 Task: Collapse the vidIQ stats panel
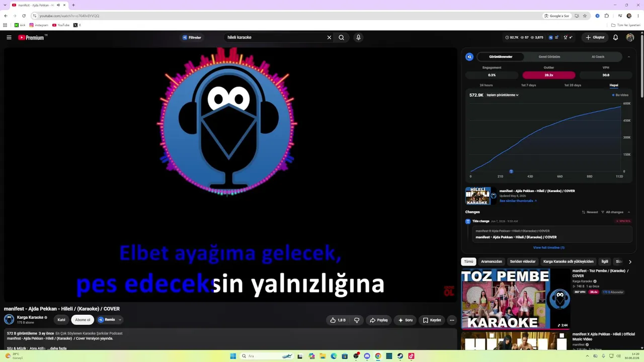[x=628, y=57]
